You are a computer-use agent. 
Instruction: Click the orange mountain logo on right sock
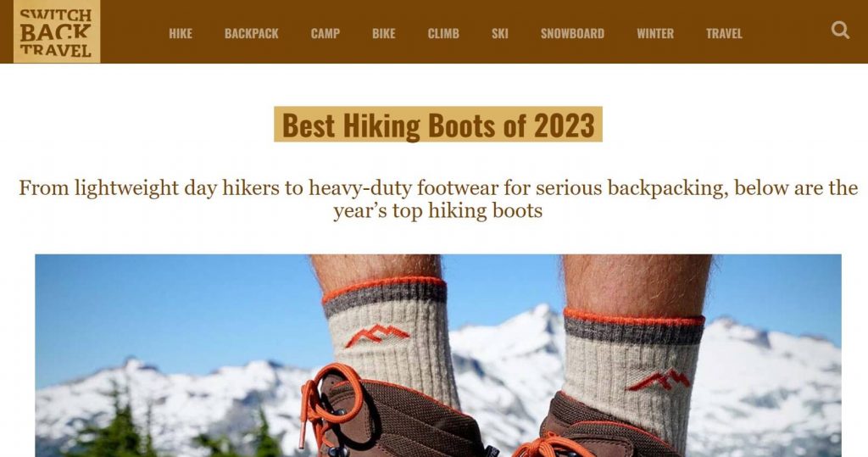point(658,381)
